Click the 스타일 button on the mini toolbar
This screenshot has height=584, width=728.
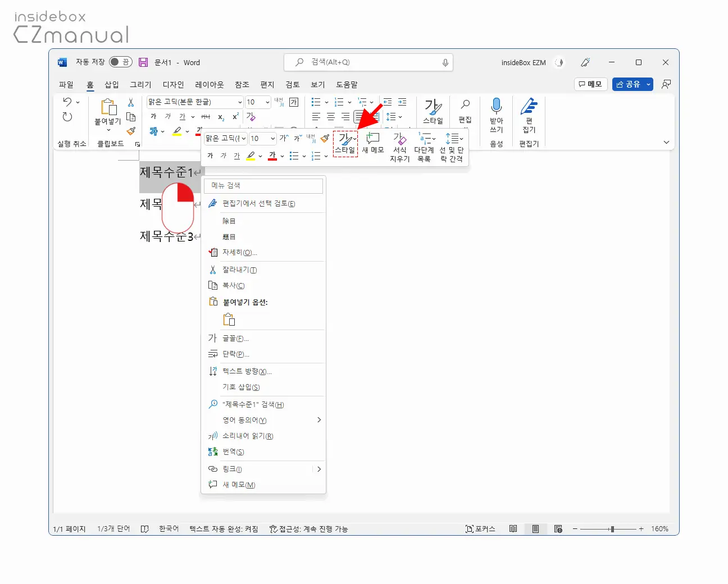click(x=345, y=144)
